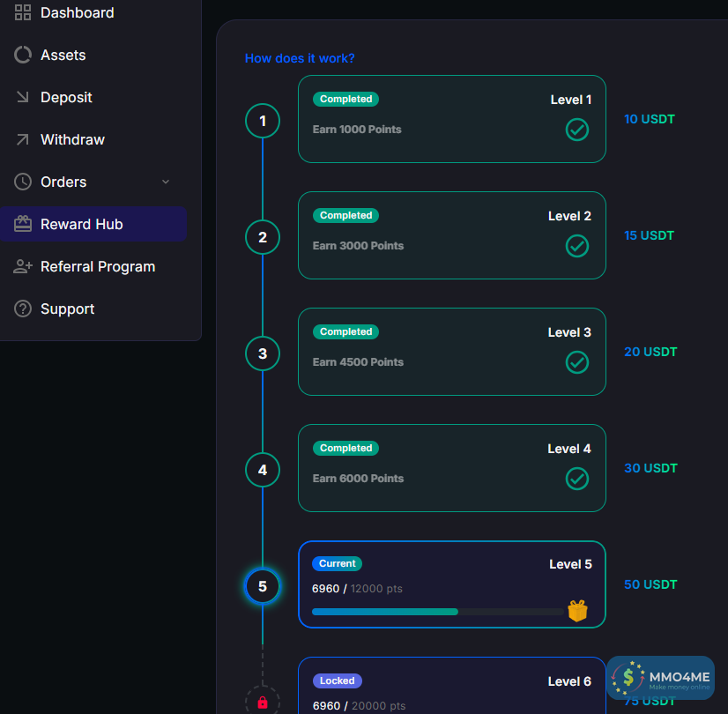Click the Referral Program person icon
The width and height of the screenshot is (728, 714).
point(23,266)
